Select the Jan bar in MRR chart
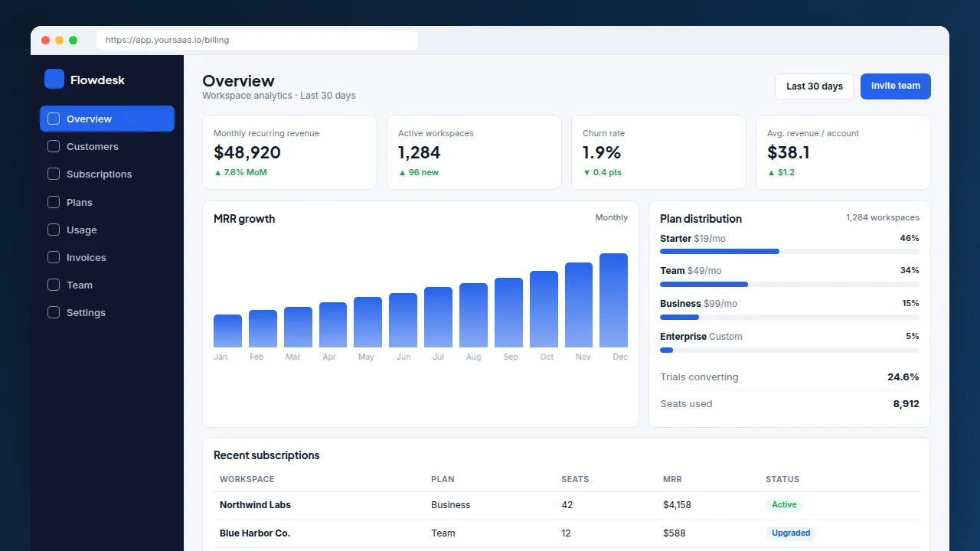980x551 pixels. tap(227, 331)
